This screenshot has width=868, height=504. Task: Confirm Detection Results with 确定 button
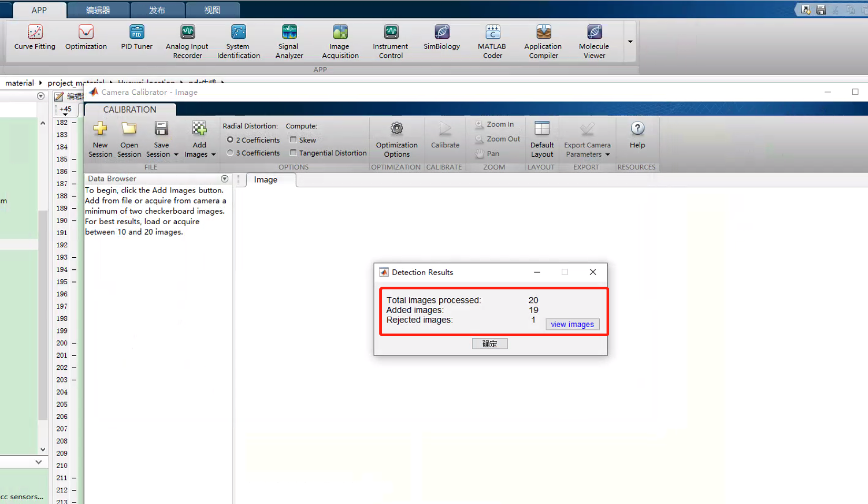point(490,344)
